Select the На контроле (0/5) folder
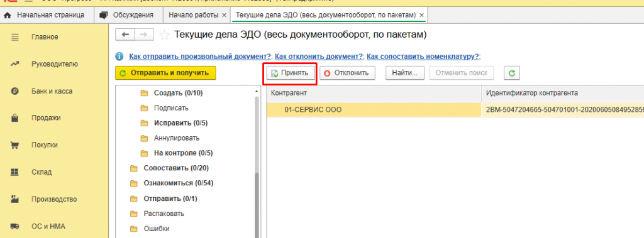Image resolution: width=644 pixels, height=238 pixels. pyautogui.click(x=183, y=153)
